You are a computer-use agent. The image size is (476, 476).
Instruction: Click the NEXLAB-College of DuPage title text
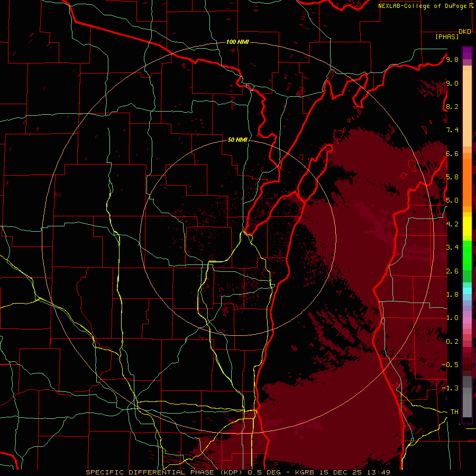tap(423, 6)
